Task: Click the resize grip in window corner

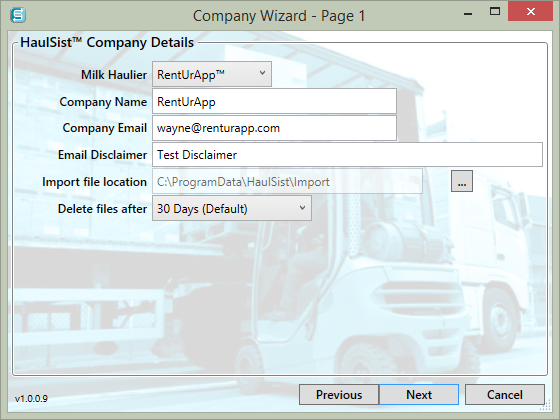Action: pyautogui.click(x=546, y=406)
